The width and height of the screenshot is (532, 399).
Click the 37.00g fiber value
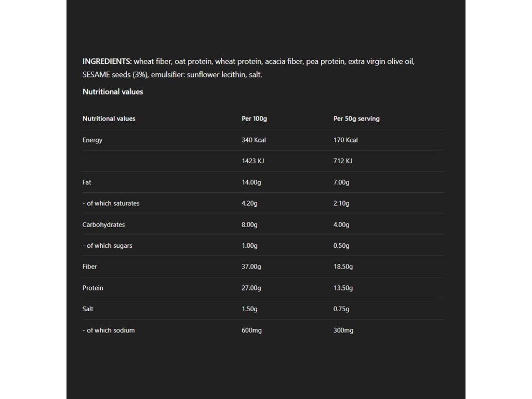pyautogui.click(x=251, y=267)
